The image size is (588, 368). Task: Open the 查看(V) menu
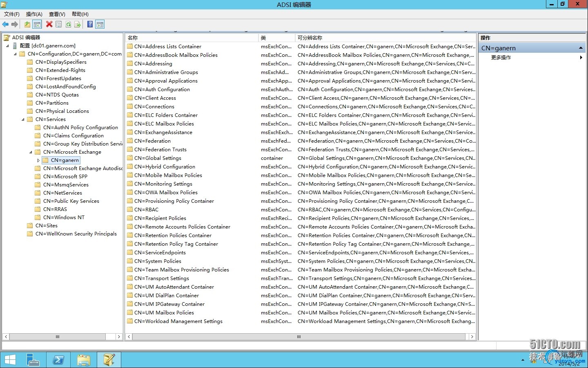[x=57, y=14]
